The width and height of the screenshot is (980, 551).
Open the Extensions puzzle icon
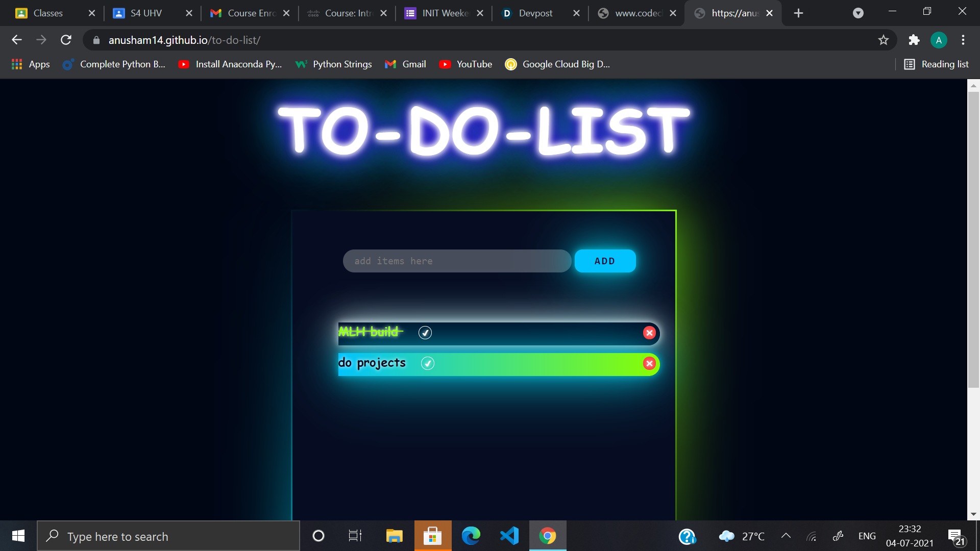tap(914, 40)
